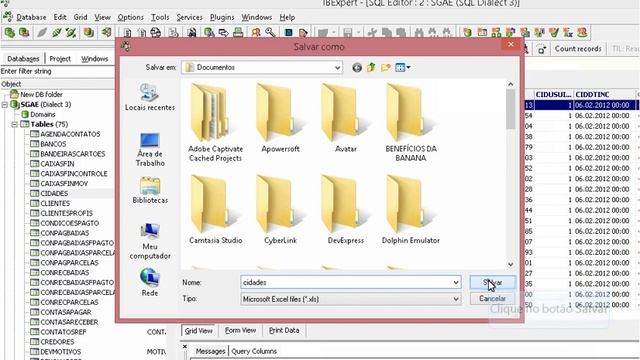Click the Register Database toolbar icon

[x=10, y=32]
